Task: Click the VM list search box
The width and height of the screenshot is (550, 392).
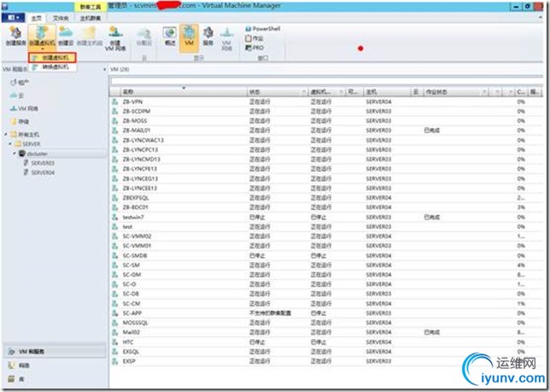Action: coord(326,81)
